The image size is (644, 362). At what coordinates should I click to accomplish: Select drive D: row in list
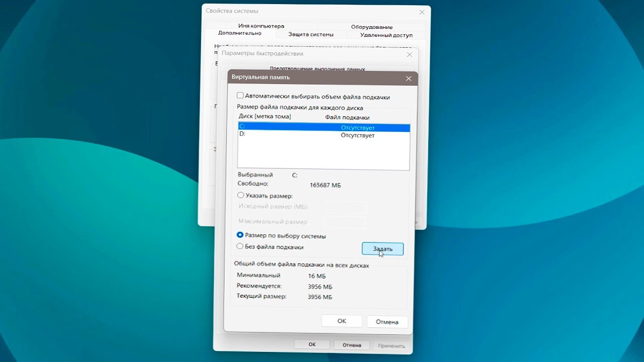(324, 135)
